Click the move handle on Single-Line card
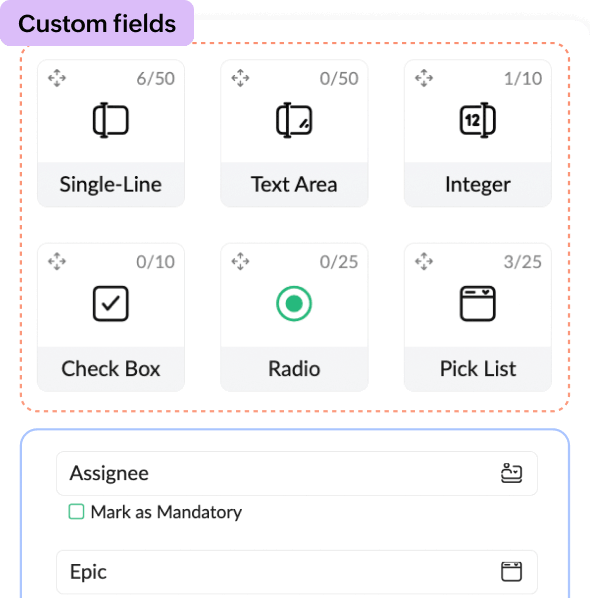Viewport: 590px width, 598px height. (57, 78)
